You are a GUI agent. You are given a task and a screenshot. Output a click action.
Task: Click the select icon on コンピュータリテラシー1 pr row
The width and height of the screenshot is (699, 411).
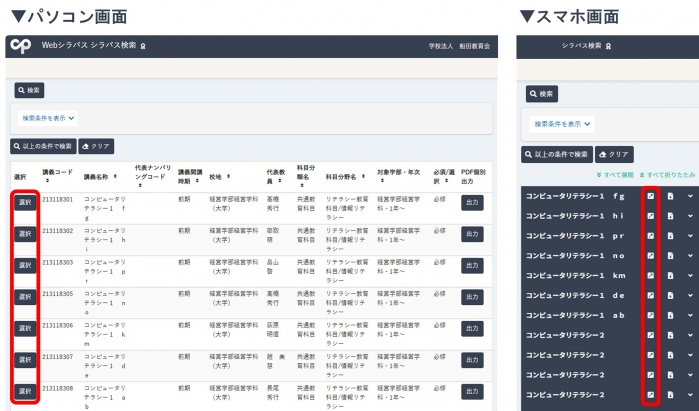pos(650,235)
